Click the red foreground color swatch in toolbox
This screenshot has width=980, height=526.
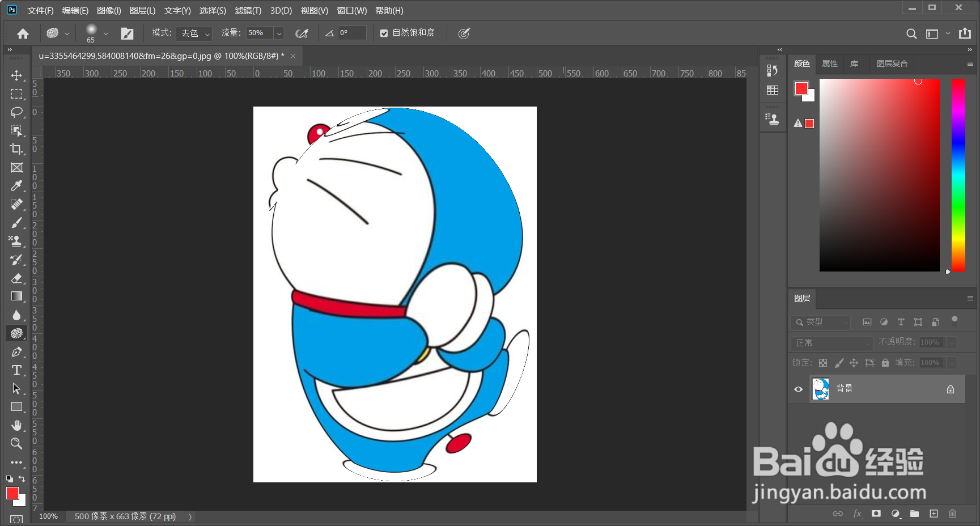click(12, 493)
